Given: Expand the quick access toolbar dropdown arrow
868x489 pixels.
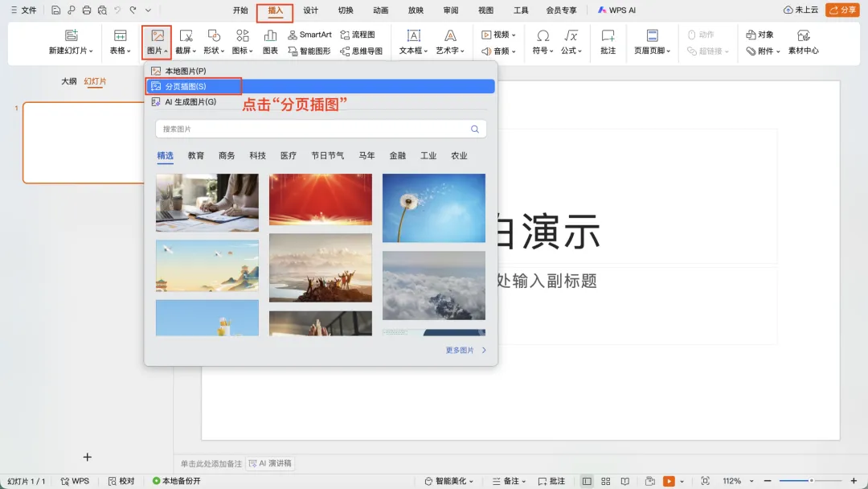Looking at the screenshot, I should coord(149,10).
